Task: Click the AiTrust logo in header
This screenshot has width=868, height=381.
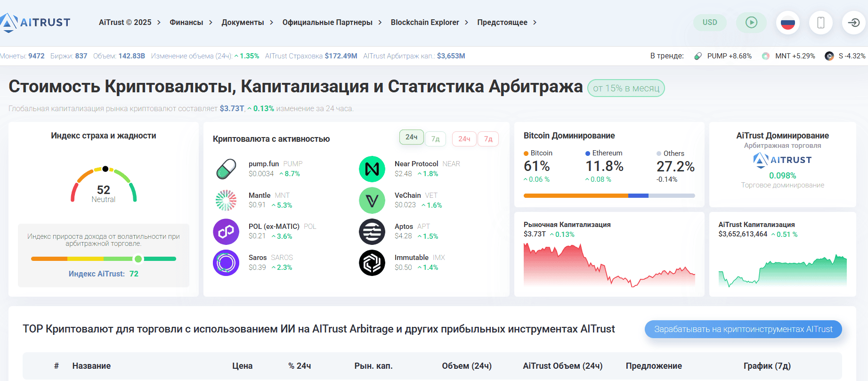Action: pyautogui.click(x=35, y=22)
